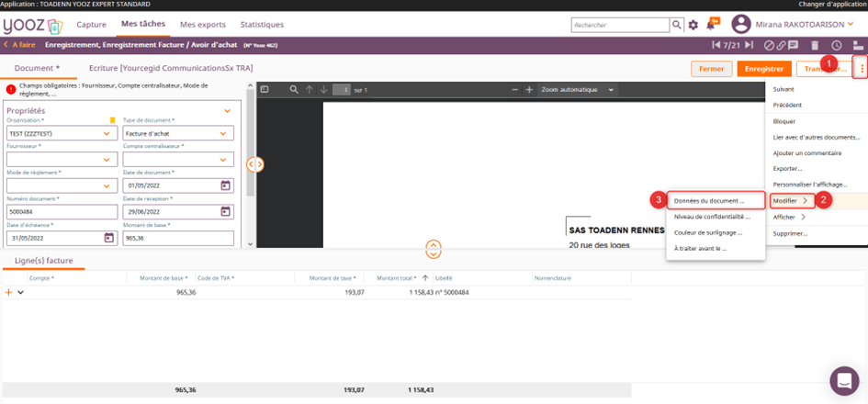
Task: Go to next document arrow beside 7/21
Action: click(x=750, y=45)
